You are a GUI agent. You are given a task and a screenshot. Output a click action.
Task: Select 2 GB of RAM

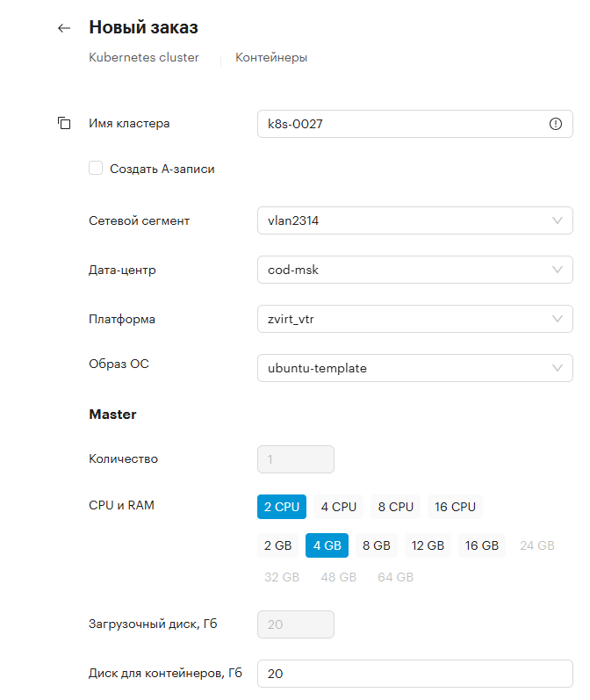point(277,545)
